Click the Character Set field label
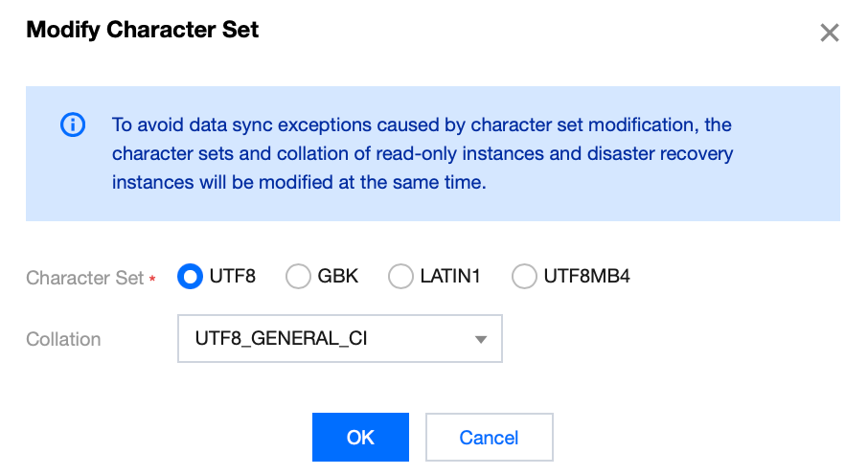 (x=84, y=278)
